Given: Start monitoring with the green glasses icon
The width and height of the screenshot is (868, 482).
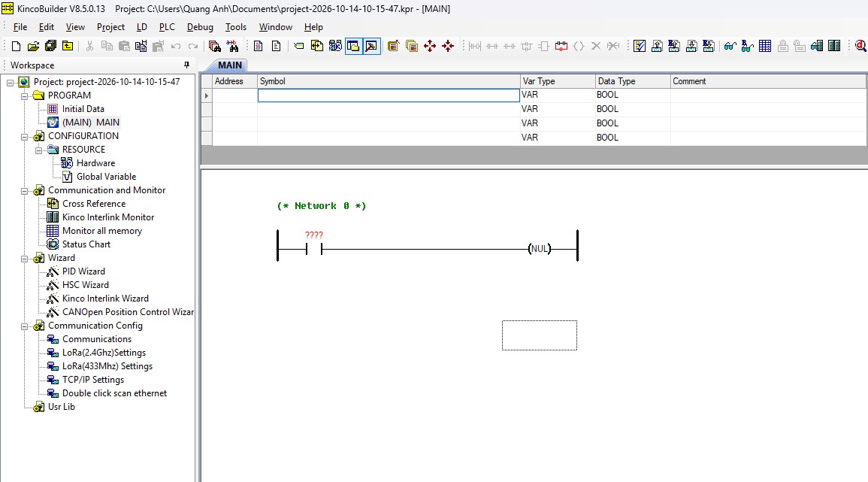Looking at the screenshot, I should coord(730,46).
